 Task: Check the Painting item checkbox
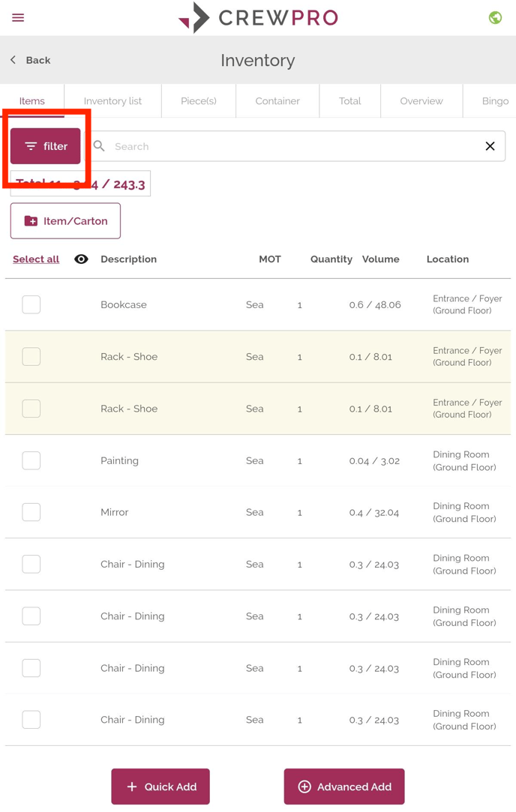[x=31, y=460]
